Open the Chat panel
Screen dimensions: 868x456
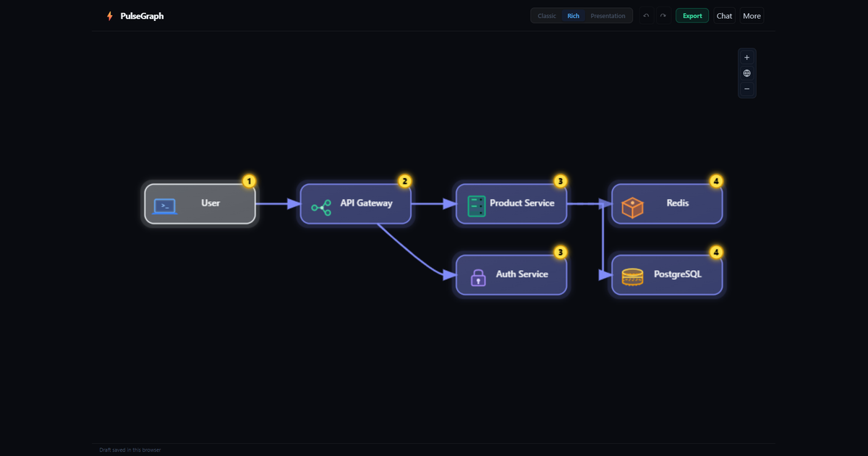click(724, 16)
